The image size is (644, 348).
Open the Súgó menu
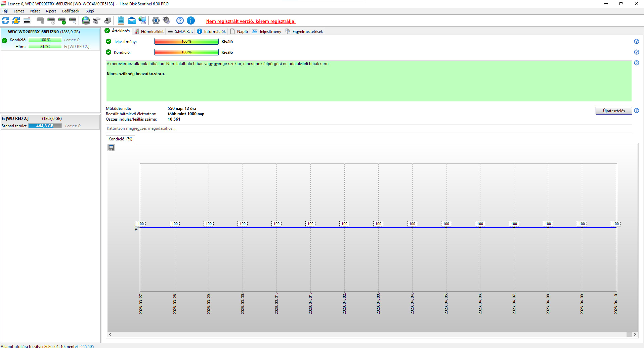tap(90, 11)
